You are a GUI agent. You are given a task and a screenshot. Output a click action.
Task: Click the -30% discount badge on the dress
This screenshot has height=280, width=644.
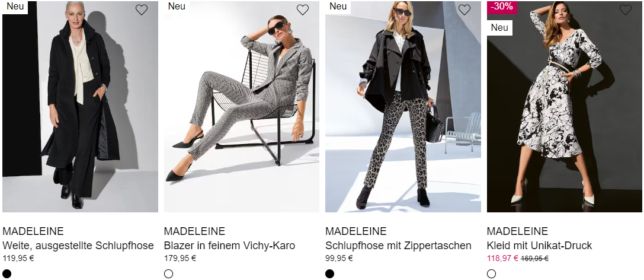pos(502,7)
